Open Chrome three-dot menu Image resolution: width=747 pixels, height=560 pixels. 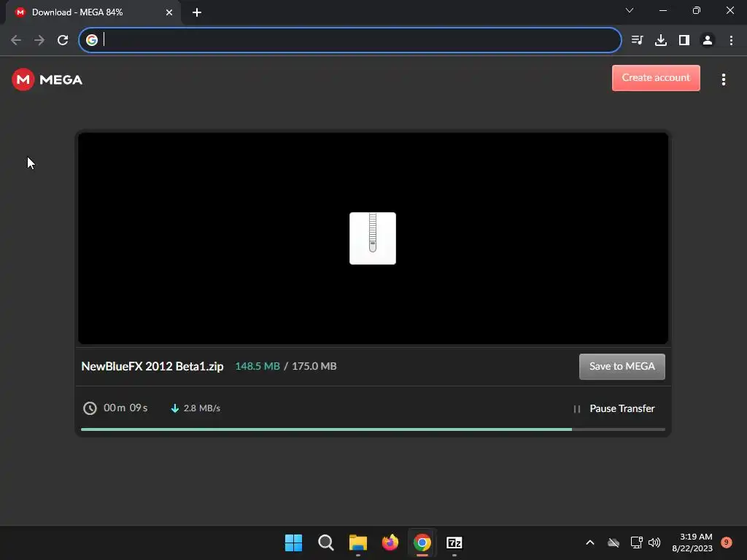click(731, 40)
